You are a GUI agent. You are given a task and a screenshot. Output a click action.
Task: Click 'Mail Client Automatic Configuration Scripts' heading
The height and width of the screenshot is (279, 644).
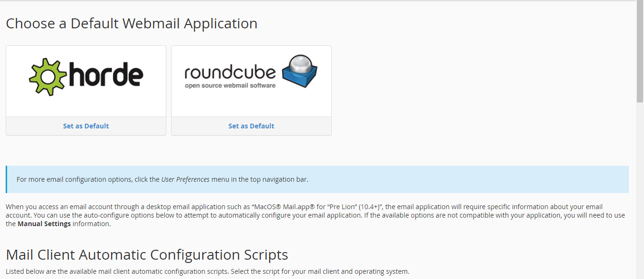point(147,255)
